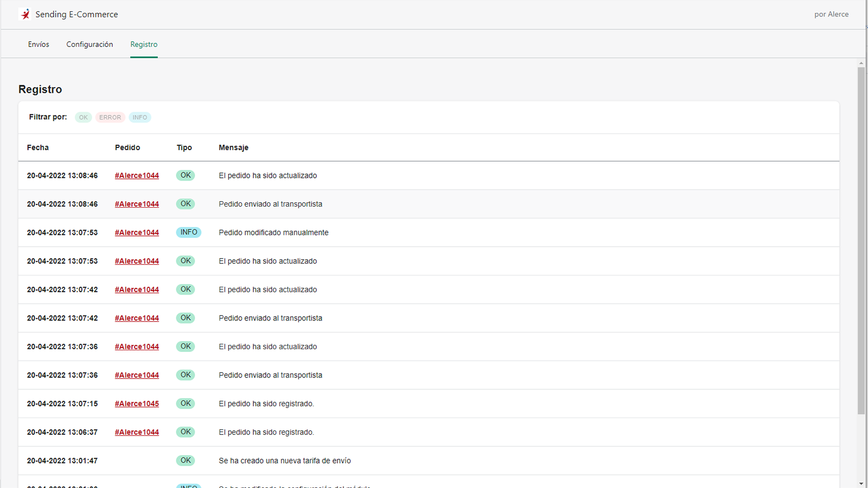Select the Registro tab

[x=144, y=44]
